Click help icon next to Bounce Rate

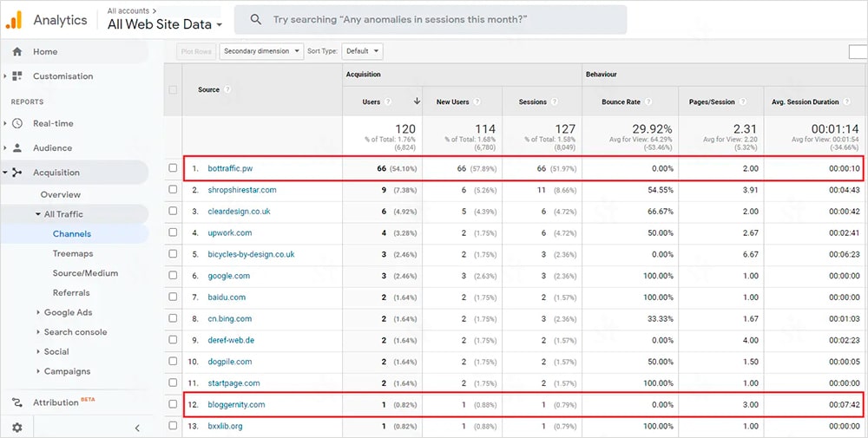point(648,101)
